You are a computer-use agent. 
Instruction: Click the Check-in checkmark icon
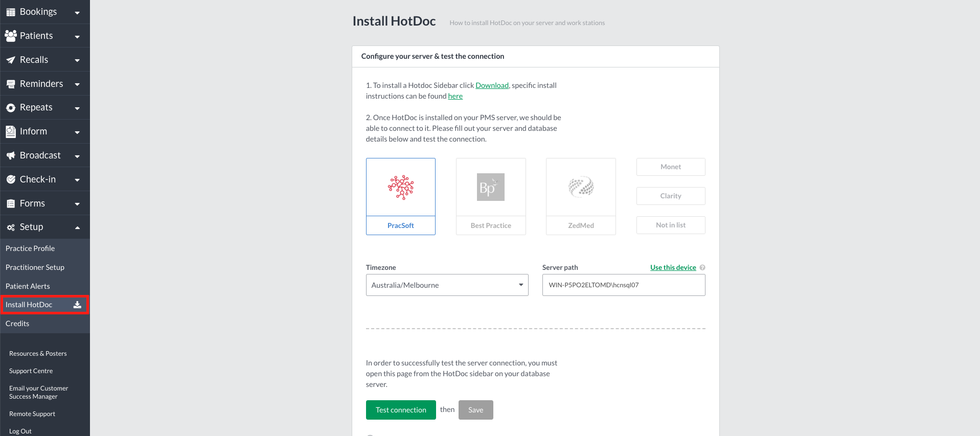point(11,179)
